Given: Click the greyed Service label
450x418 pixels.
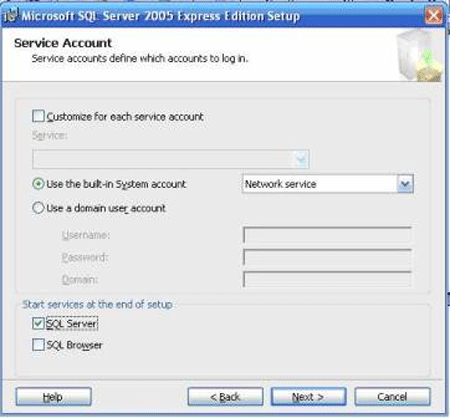Looking at the screenshot, I should pos(50,136).
